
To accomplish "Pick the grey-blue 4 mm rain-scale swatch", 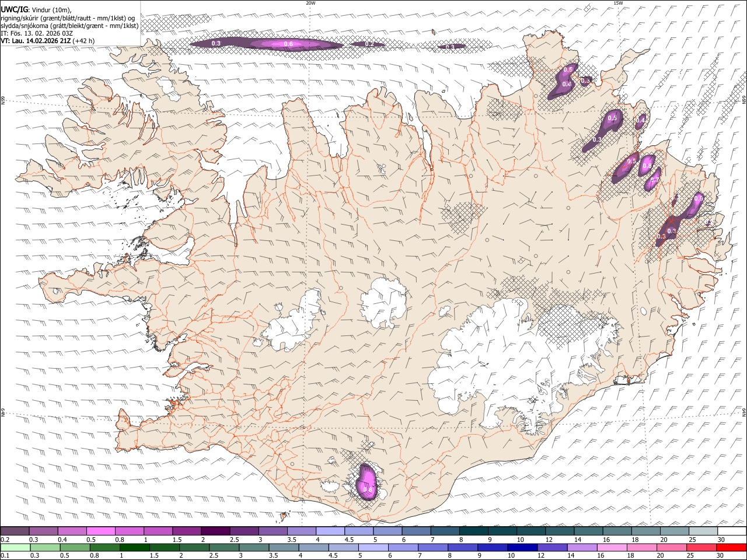I will coord(313,547).
